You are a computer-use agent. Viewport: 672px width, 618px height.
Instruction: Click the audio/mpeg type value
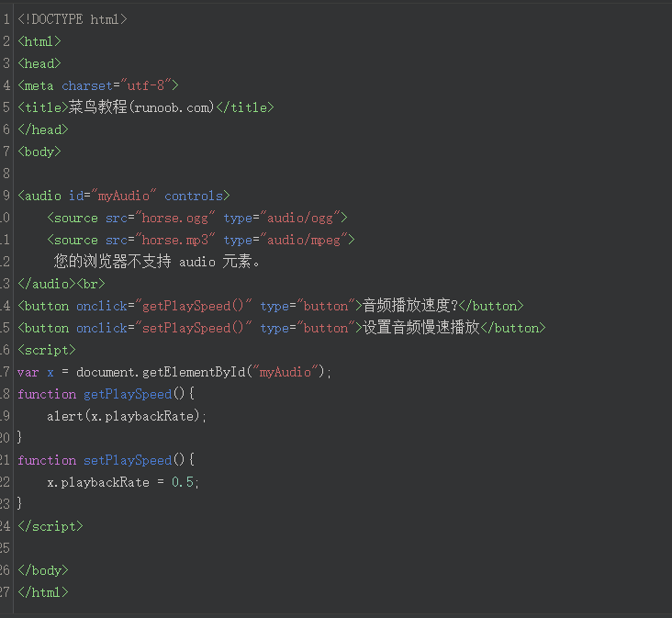click(x=304, y=240)
